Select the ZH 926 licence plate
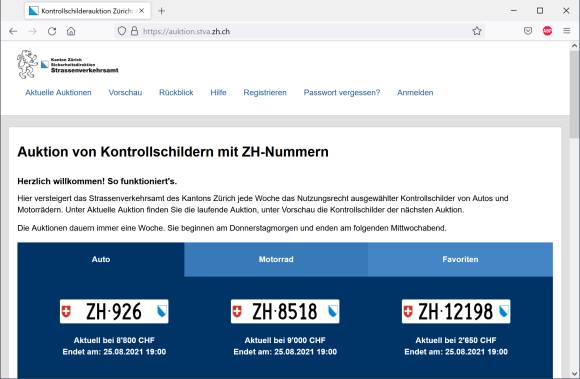 tap(114, 311)
